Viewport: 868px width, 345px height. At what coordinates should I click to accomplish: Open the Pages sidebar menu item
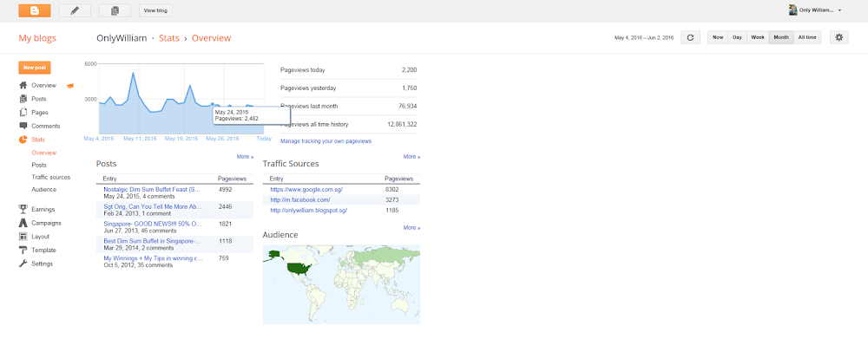[x=40, y=112]
